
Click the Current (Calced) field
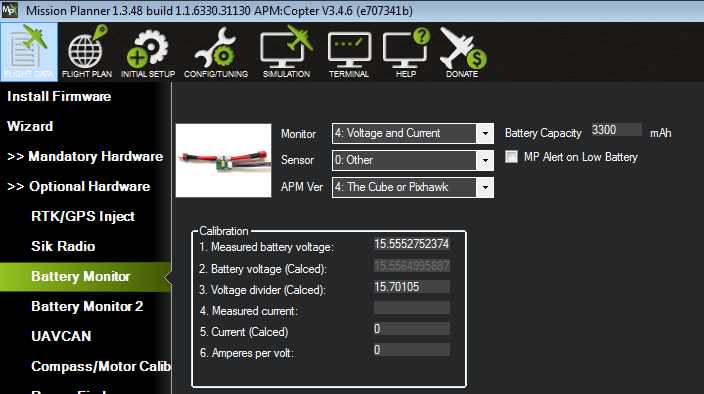tap(412, 329)
